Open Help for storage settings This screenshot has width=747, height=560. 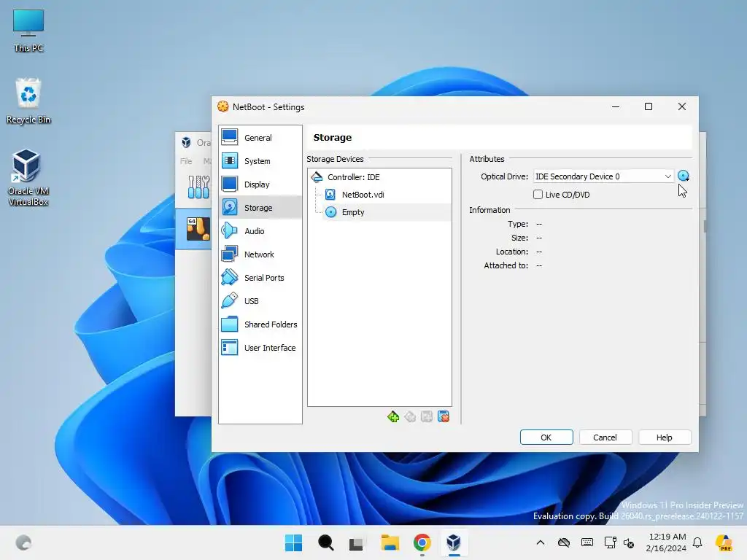click(x=665, y=437)
